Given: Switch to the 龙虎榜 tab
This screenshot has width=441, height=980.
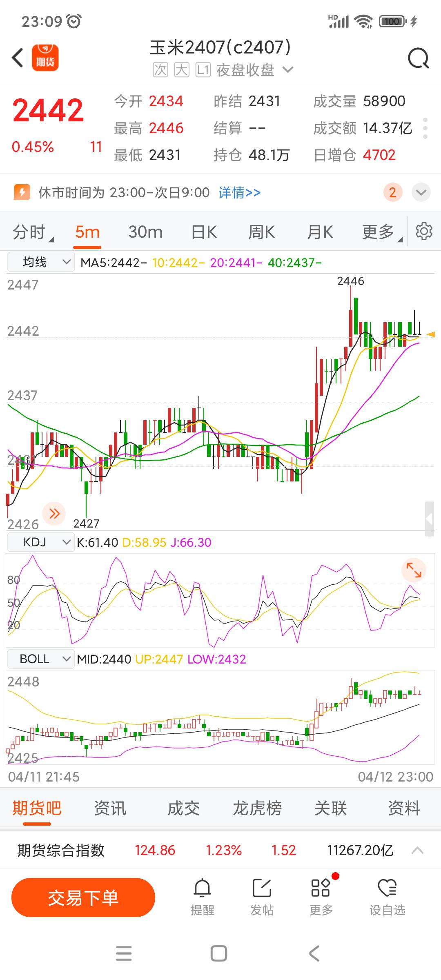Looking at the screenshot, I should pyautogui.click(x=257, y=808).
